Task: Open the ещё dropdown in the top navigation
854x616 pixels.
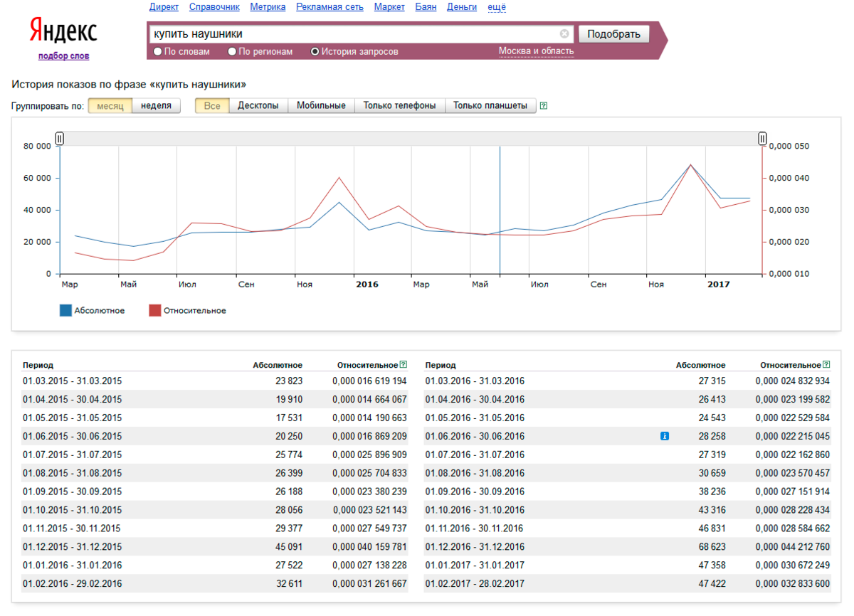Action: click(496, 7)
